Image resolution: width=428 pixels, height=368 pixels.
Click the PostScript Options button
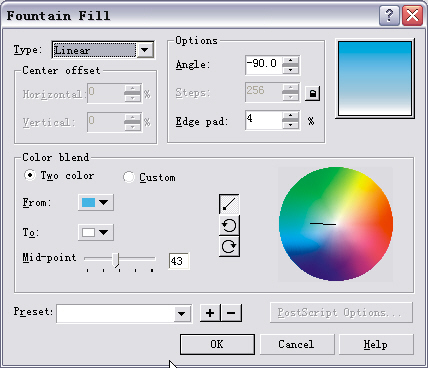point(341,313)
